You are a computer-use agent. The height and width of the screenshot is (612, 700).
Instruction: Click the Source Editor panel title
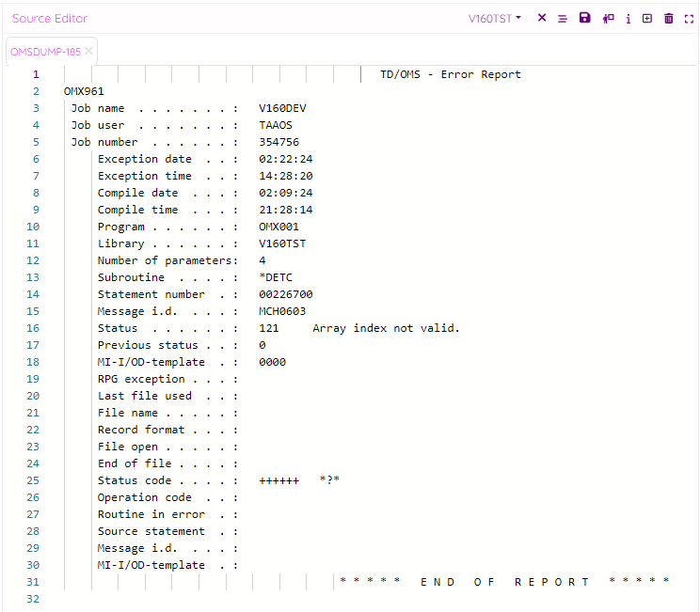tap(50, 19)
